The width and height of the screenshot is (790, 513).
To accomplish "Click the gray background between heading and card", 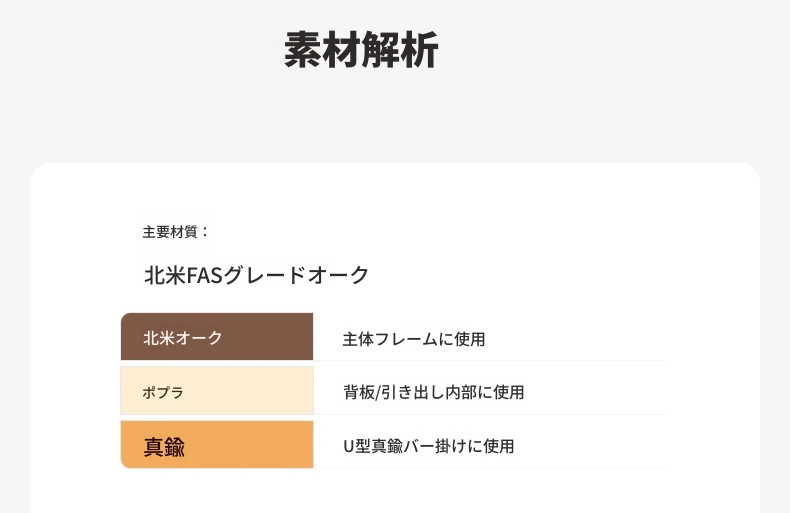I will click(394, 120).
